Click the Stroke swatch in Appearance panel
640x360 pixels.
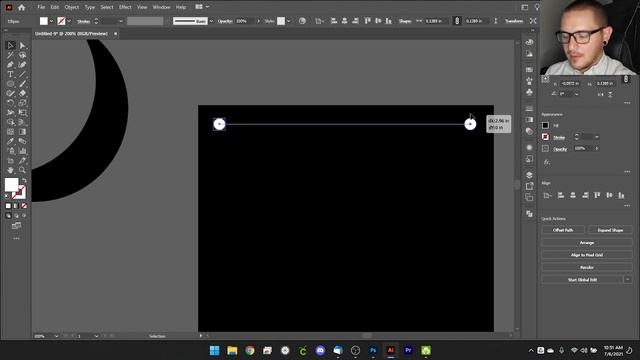tap(545, 137)
